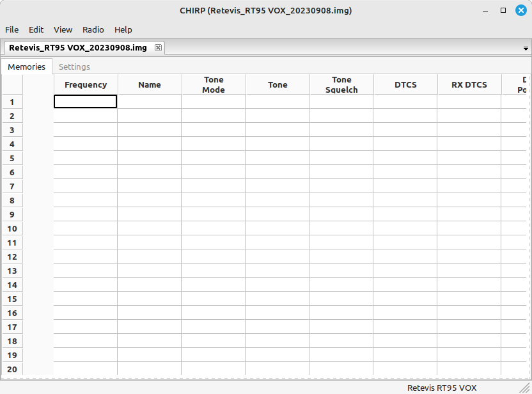Minimize the CHIRP window
Viewport: 532px width, 394px height.
(485, 10)
